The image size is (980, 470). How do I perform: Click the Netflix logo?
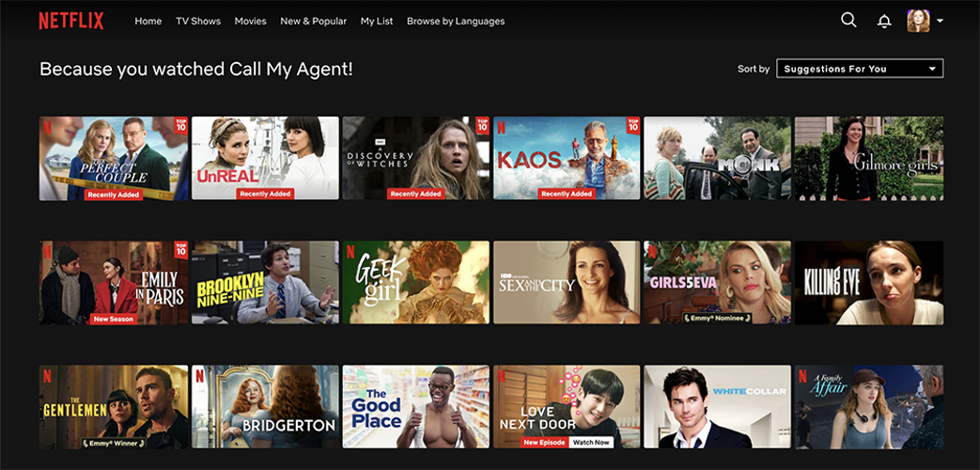(x=70, y=21)
